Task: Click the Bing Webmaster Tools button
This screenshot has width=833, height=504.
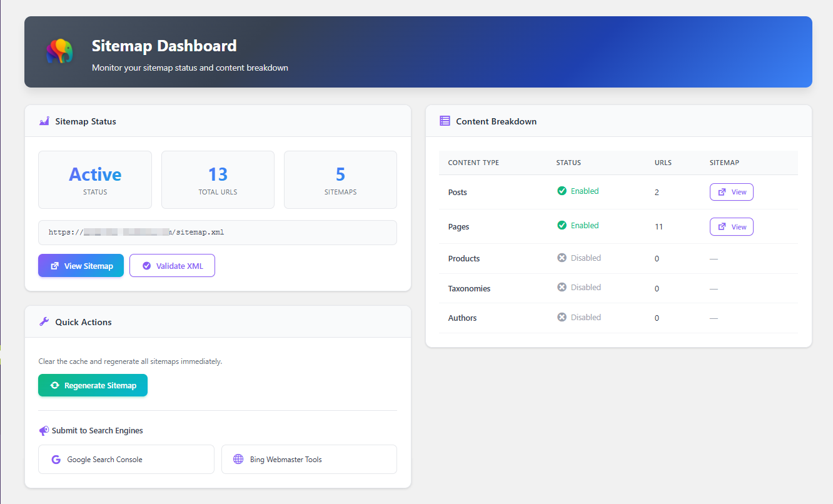Action: 309,459
